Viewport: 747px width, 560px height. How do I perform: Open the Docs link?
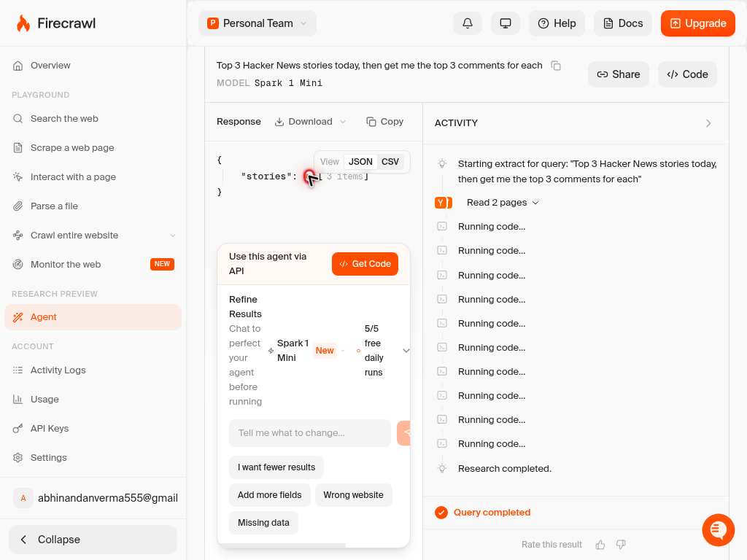pyautogui.click(x=623, y=23)
